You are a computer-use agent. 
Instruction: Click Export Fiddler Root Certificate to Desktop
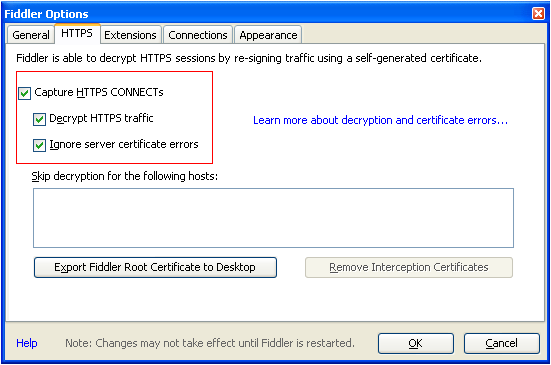point(155,267)
